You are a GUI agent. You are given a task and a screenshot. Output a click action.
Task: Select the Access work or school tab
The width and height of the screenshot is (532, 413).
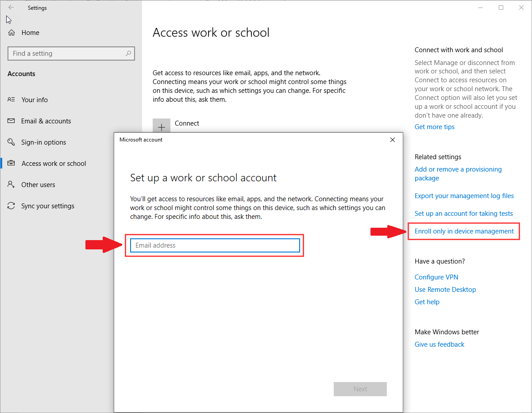click(x=54, y=163)
